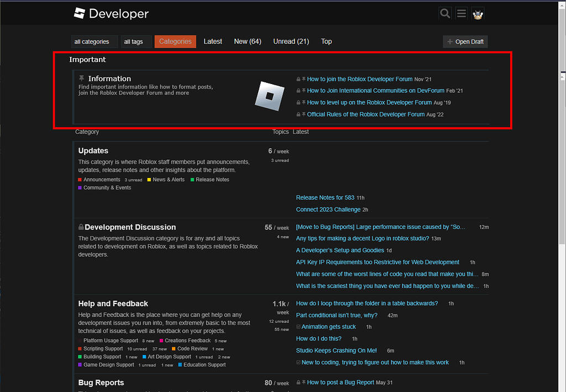Click the solved checkbox beside Animation gets stuck
This screenshot has height=392, width=566.
(298, 327)
